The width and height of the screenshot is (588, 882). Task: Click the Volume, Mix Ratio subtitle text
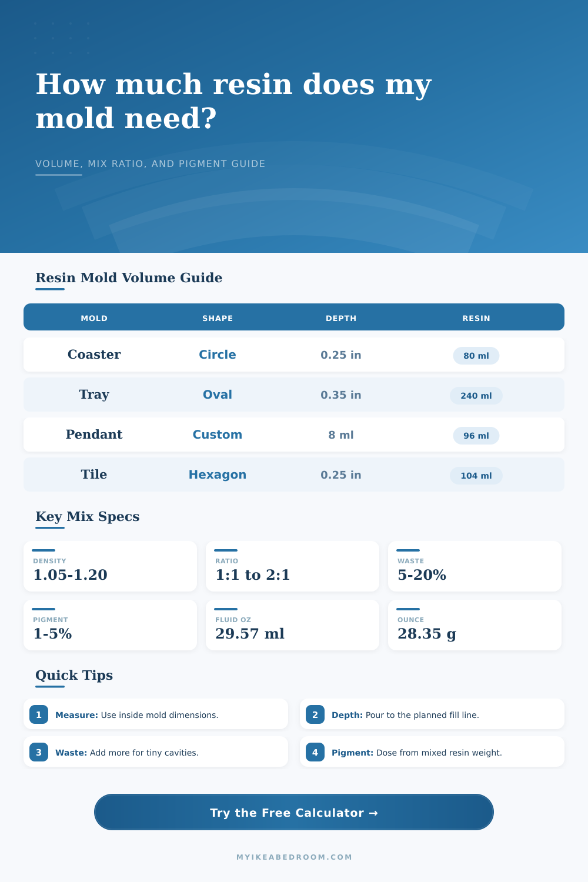coord(151,163)
